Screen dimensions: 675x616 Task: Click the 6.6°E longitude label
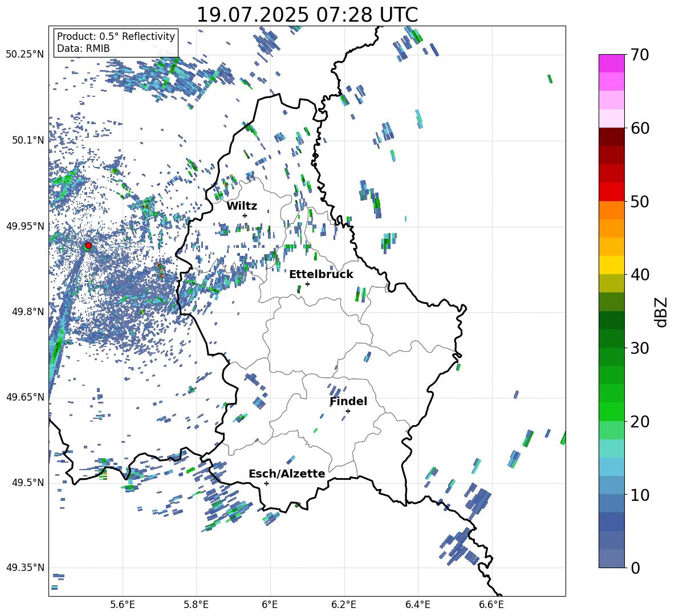491,605
